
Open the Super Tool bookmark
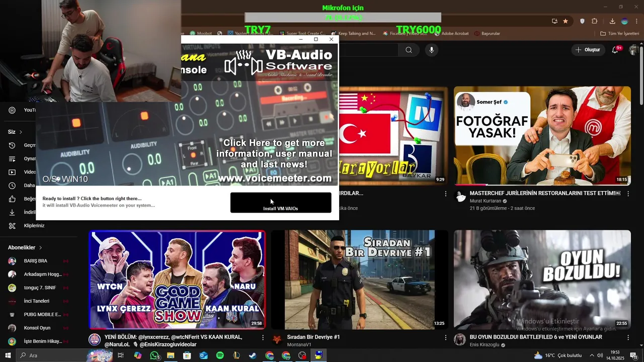(302, 34)
